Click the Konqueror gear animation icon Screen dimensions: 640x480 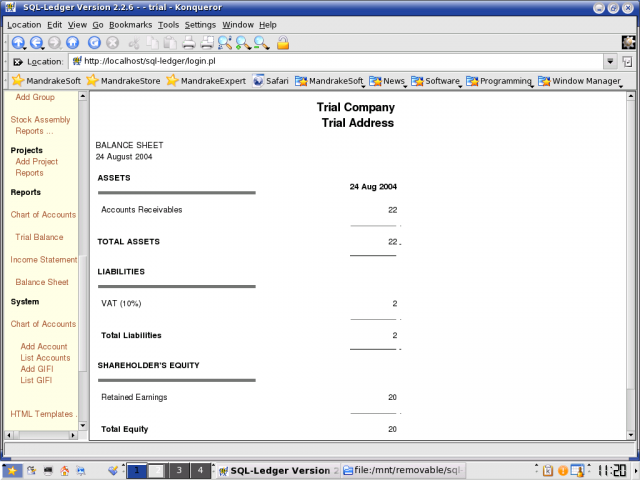pos(628,42)
